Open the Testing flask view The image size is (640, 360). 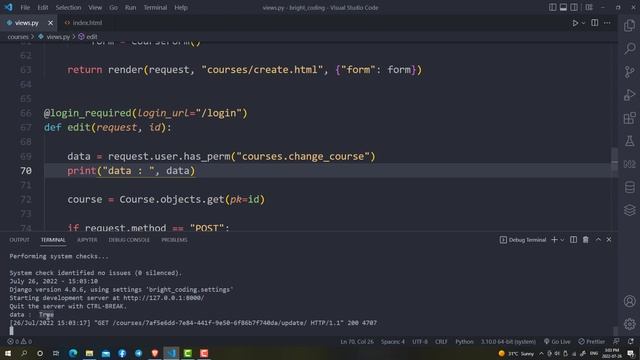click(629, 141)
